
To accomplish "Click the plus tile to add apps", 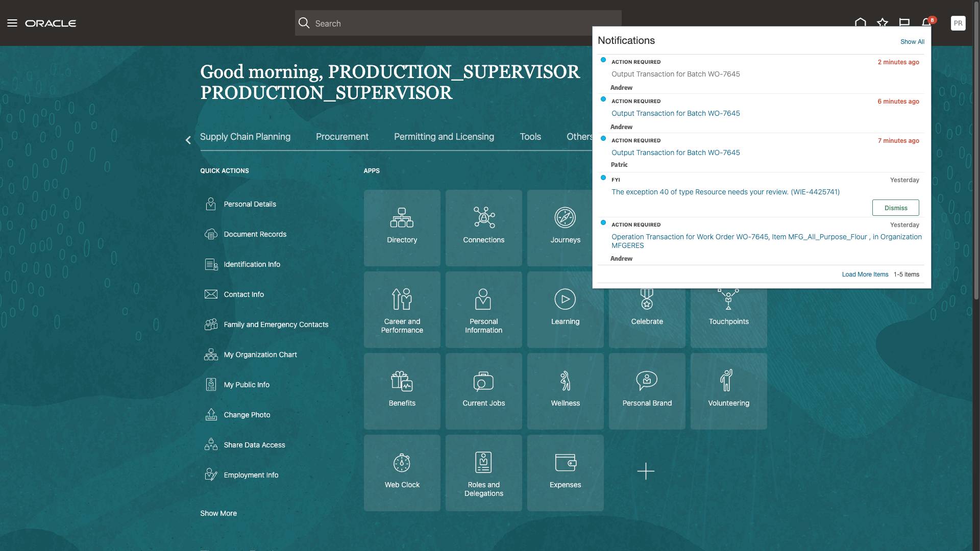I will click(x=646, y=471).
